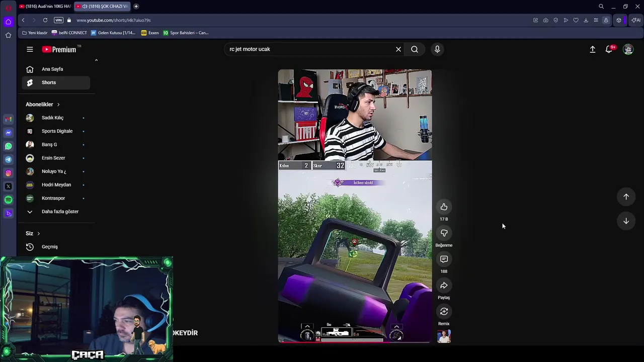Open WhatsApp in Opera sidebar
Screen dimensions: 644x362
(8, 146)
